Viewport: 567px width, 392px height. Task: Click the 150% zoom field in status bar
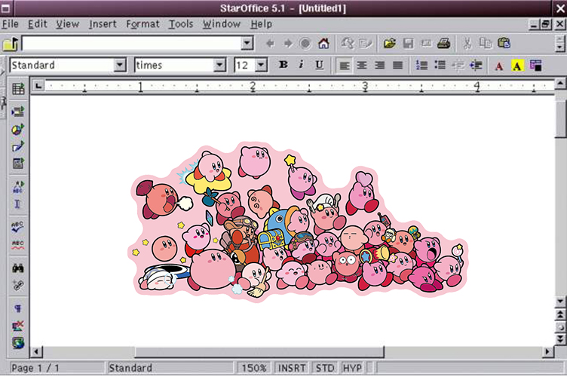tap(254, 368)
